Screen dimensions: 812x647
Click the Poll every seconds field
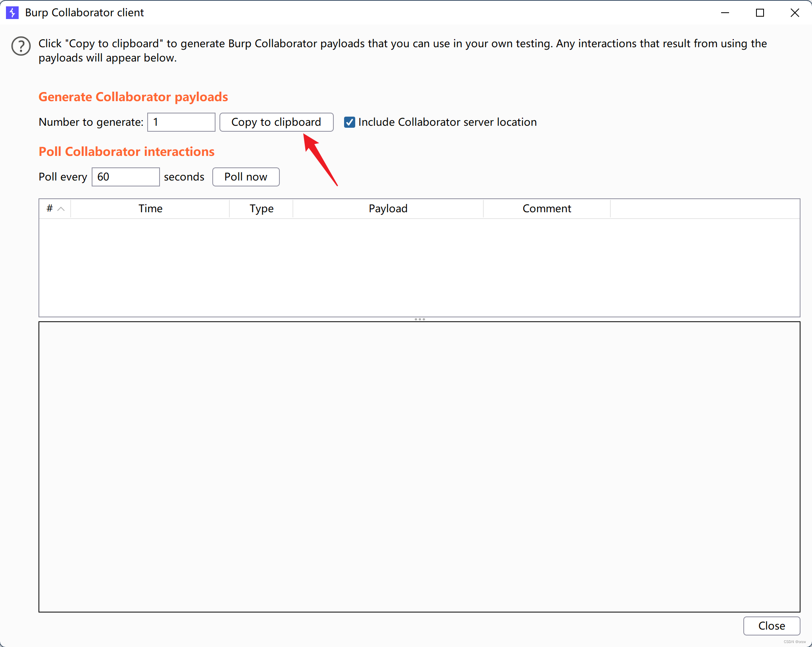(x=126, y=177)
